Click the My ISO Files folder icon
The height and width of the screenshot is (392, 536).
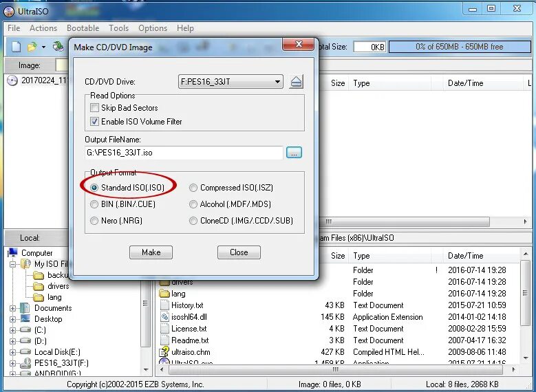tap(25, 264)
